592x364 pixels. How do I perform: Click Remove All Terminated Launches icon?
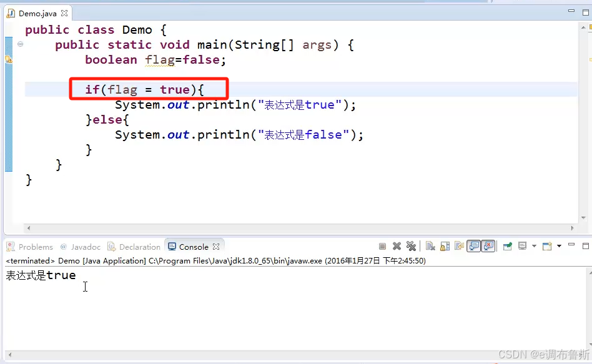411,247
